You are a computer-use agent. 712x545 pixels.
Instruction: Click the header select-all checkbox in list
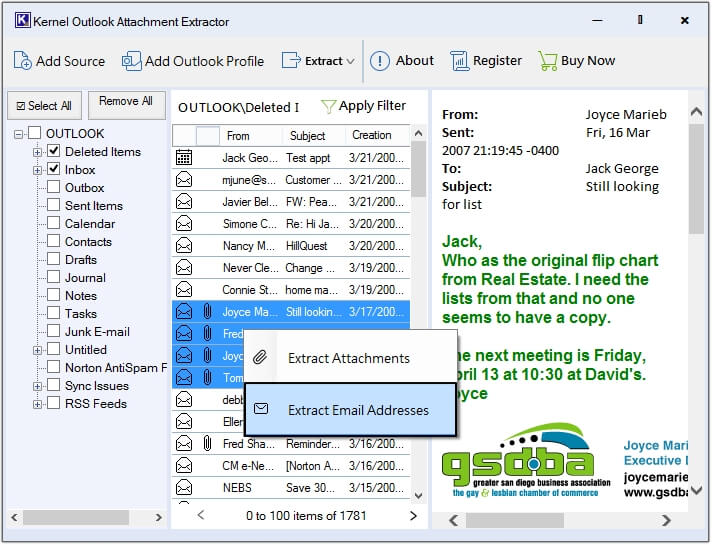coord(208,135)
